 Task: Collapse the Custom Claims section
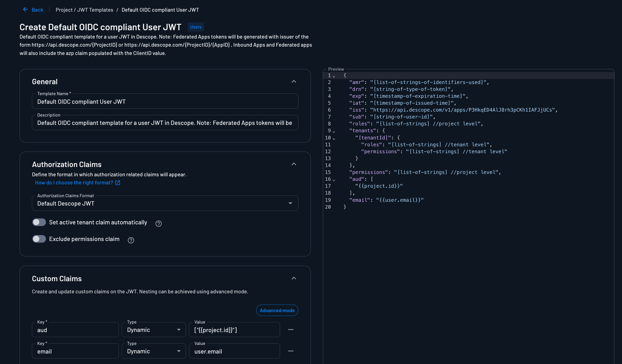[x=294, y=278]
